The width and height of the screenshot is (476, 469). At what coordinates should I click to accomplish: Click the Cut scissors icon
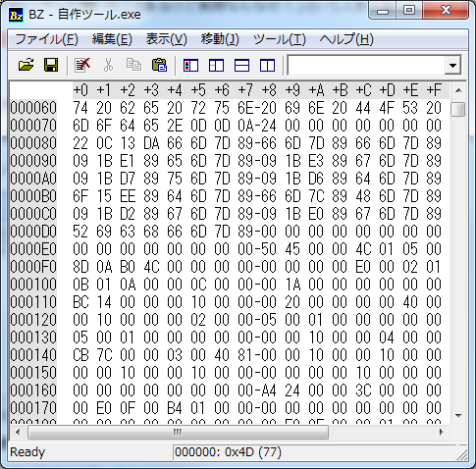(x=108, y=65)
